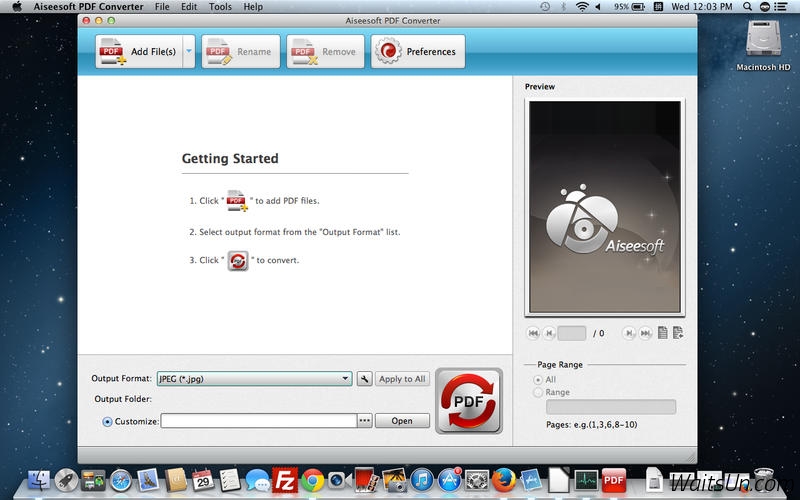Open Mail stamp icon in dock
The image size is (800, 500).
pos(148,481)
